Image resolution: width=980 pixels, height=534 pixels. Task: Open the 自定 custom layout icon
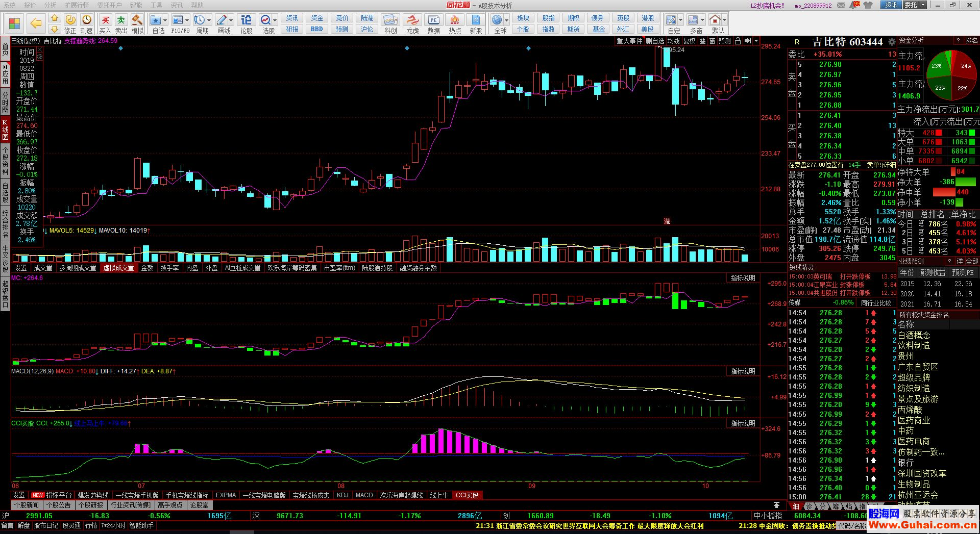(x=671, y=20)
